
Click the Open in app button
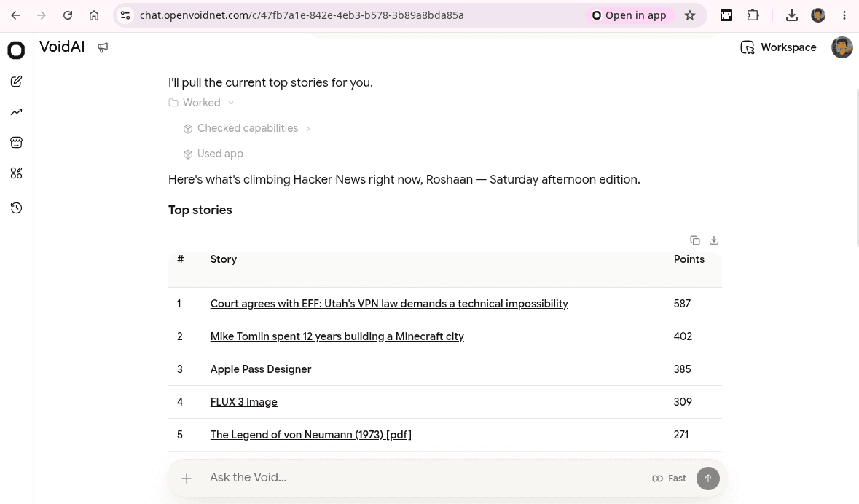pyautogui.click(x=629, y=15)
